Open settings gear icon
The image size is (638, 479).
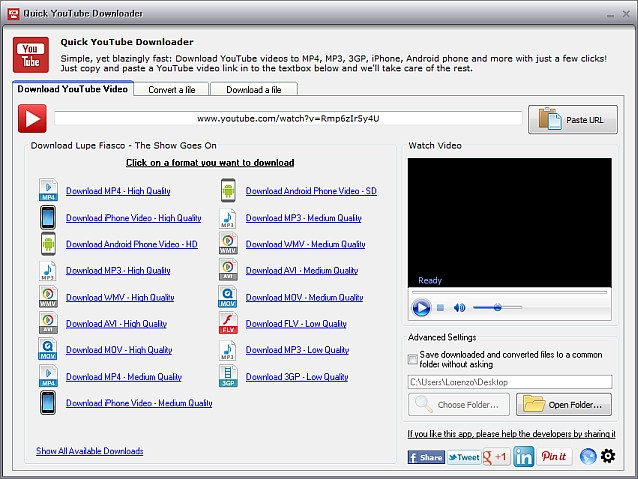click(x=608, y=456)
